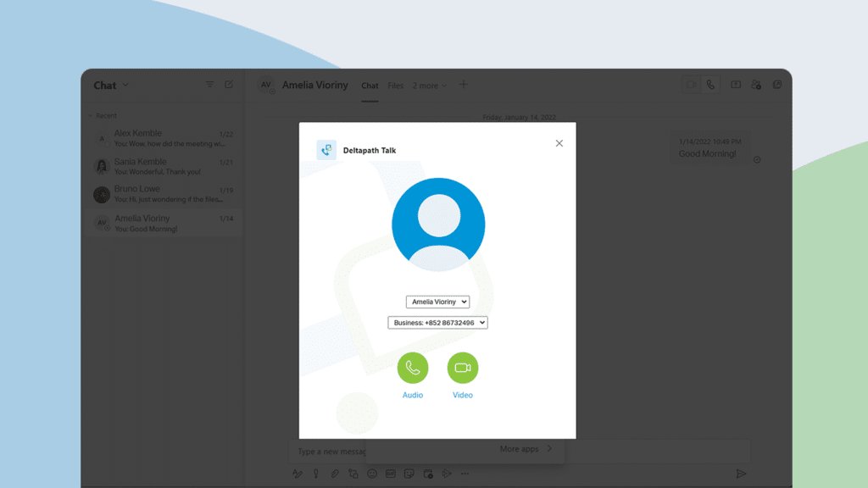Start a Video call in Deltapath Talk
868x488 pixels.
tap(463, 368)
